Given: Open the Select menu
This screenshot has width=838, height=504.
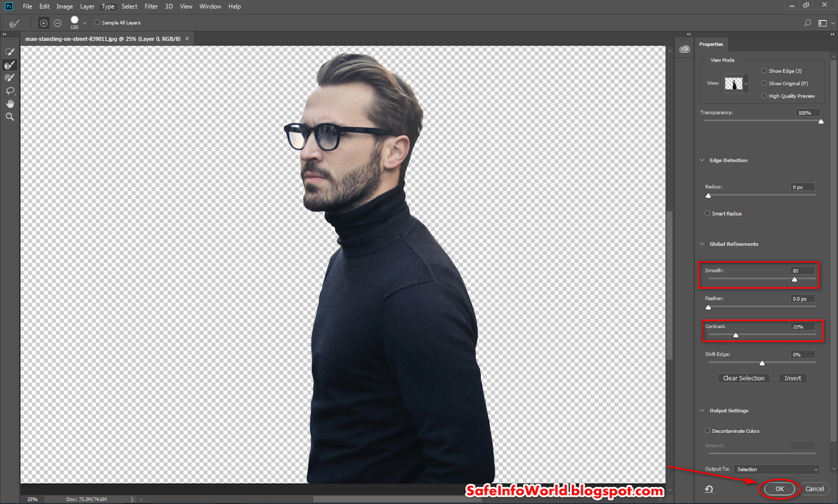Looking at the screenshot, I should pyautogui.click(x=129, y=6).
